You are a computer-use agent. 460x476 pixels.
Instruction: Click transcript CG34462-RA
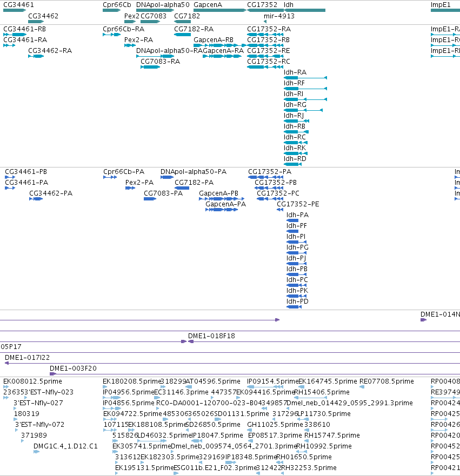pyautogui.click(x=36, y=56)
